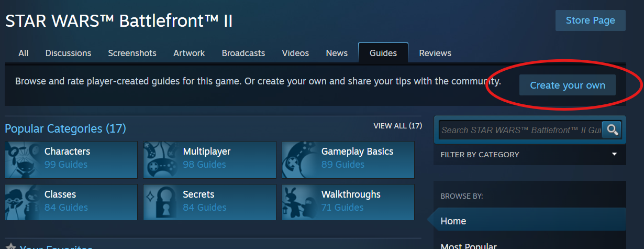The height and width of the screenshot is (249, 644).
Task: Switch to the Reviews tab
Action: (435, 53)
